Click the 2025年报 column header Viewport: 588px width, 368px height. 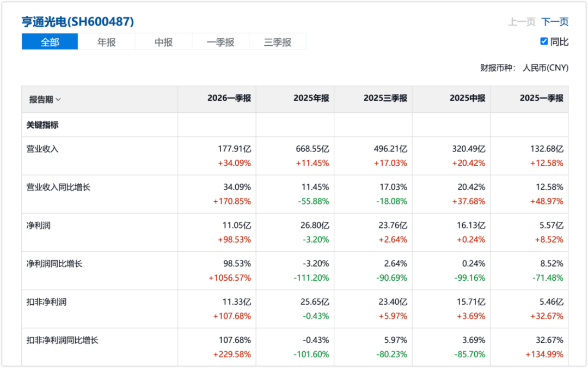[x=311, y=98]
